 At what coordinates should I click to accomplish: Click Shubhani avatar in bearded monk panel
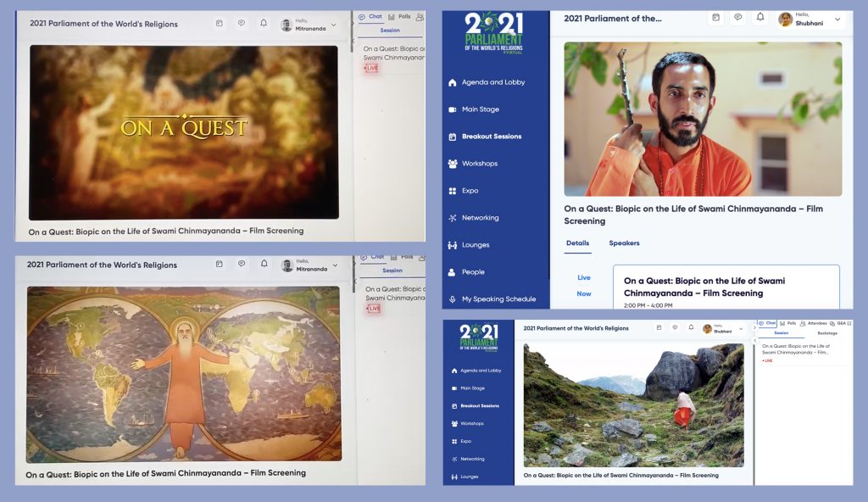coord(785,20)
